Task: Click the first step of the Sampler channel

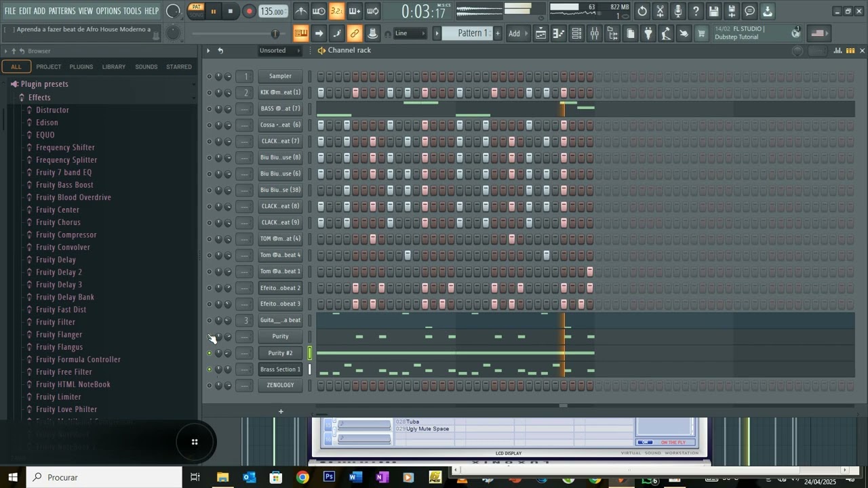Action: pyautogui.click(x=321, y=77)
